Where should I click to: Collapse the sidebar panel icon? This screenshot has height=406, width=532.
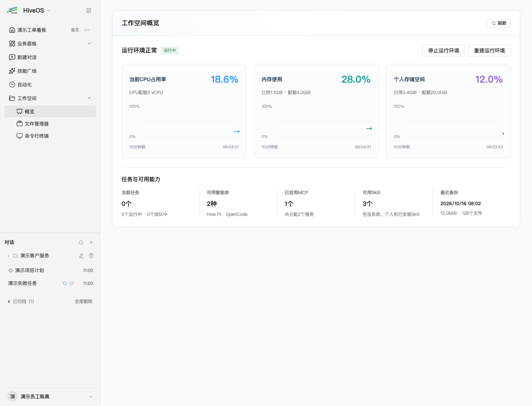[89, 11]
